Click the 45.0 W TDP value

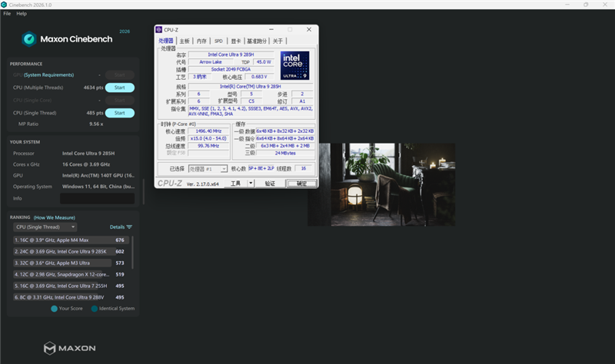pos(264,62)
